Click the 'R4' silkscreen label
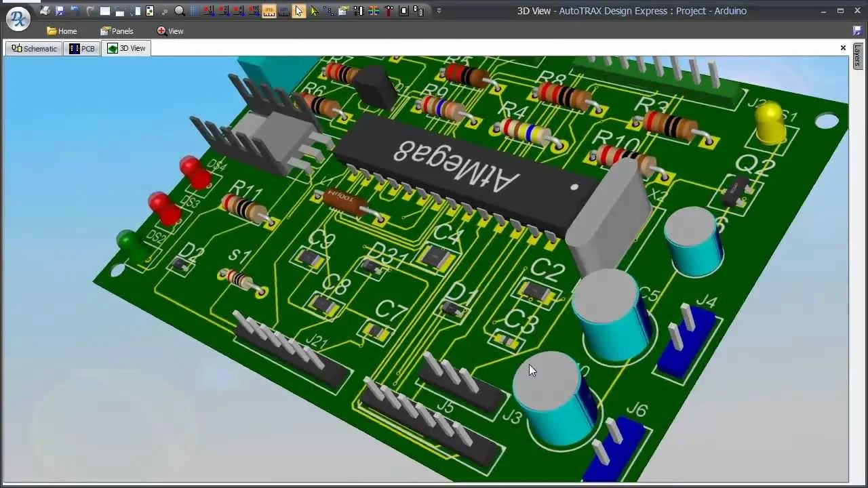This screenshot has height=488, width=868. (513, 110)
